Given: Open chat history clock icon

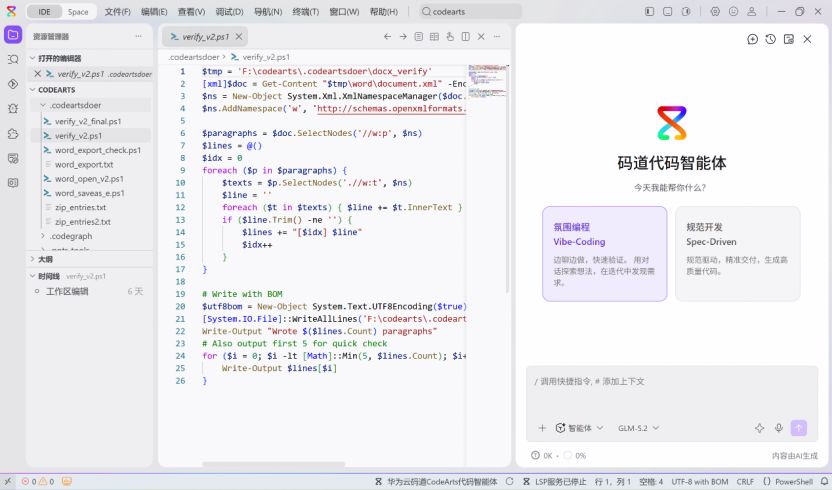Looking at the screenshot, I should click(770, 39).
